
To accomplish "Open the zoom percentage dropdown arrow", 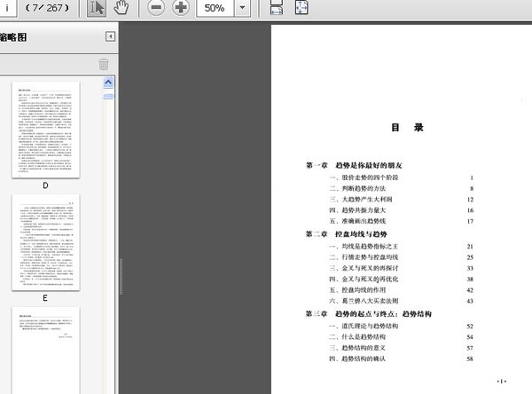I will [x=243, y=8].
